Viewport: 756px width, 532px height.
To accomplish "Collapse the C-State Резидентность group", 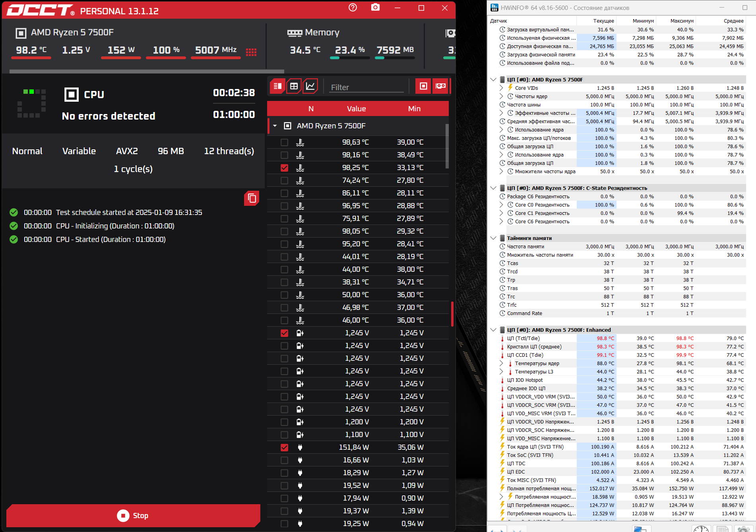I will coord(493,188).
